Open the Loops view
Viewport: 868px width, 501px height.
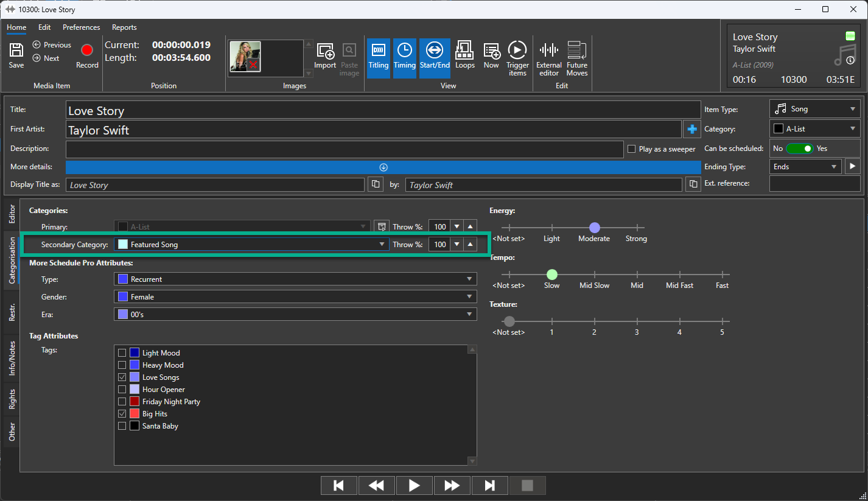pyautogui.click(x=464, y=55)
